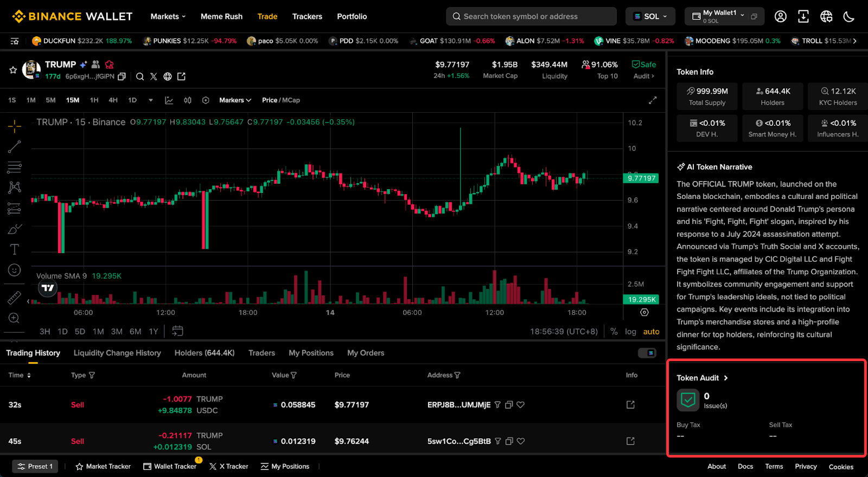The image size is (868, 477).
Task: Select the crosshair cursor tool
Action: tap(15, 126)
